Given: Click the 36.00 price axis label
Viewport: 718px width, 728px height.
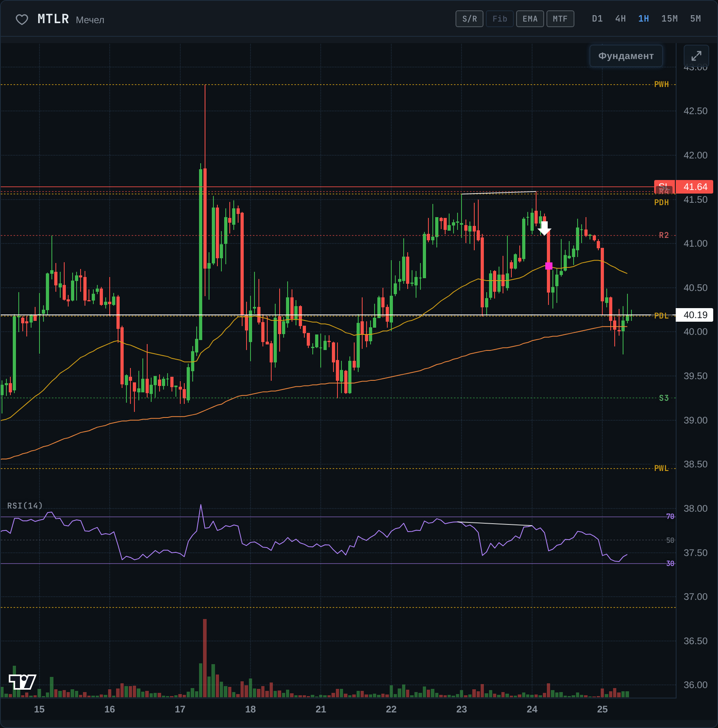Looking at the screenshot, I should coord(695,685).
